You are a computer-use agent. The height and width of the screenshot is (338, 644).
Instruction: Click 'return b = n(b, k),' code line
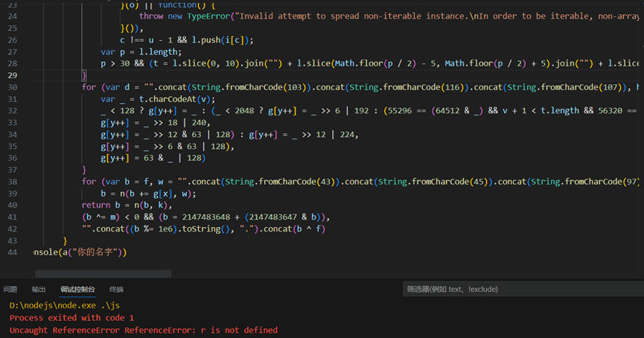coord(127,205)
